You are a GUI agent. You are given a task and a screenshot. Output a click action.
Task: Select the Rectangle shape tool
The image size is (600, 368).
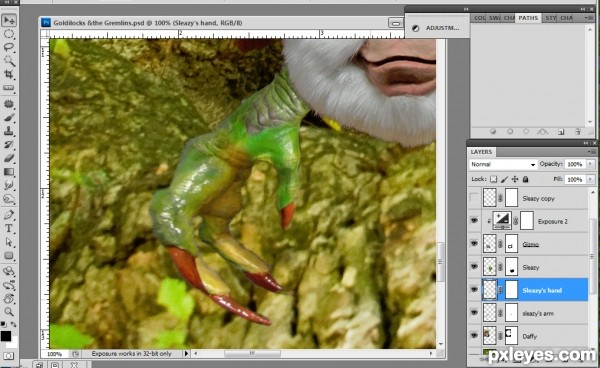point(9,256)
